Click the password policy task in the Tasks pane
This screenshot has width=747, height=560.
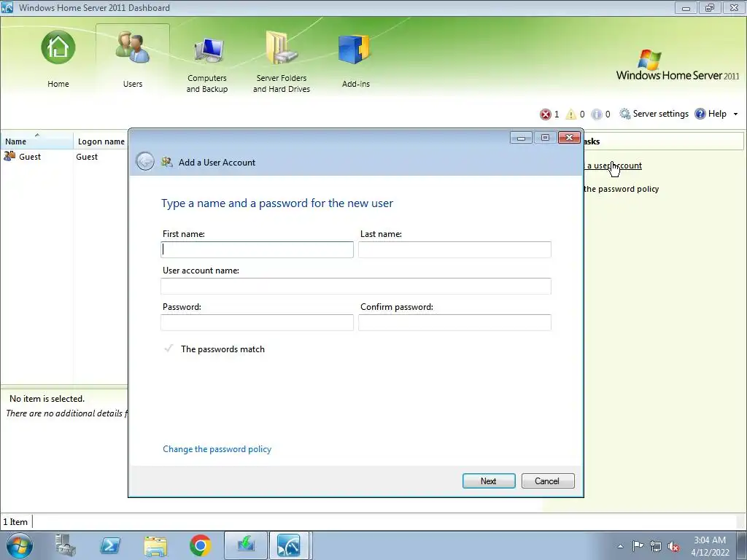(x=622, y=189)
